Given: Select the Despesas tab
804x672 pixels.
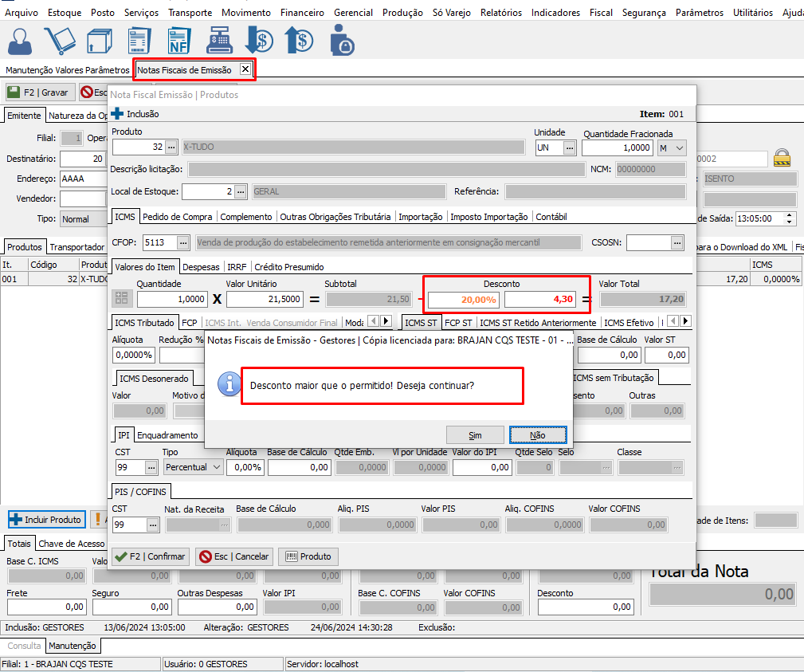Looking at the screenshot, I should (202, 267).
